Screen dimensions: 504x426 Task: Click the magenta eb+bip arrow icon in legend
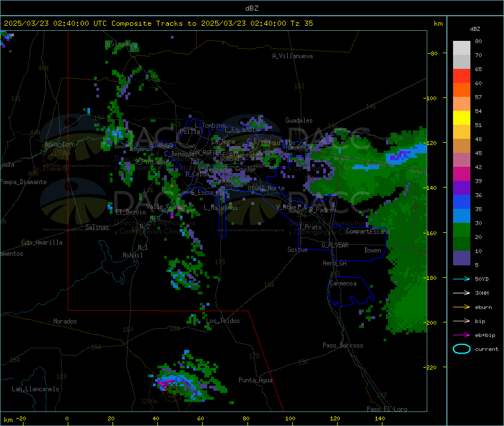[x=461, y=335]
